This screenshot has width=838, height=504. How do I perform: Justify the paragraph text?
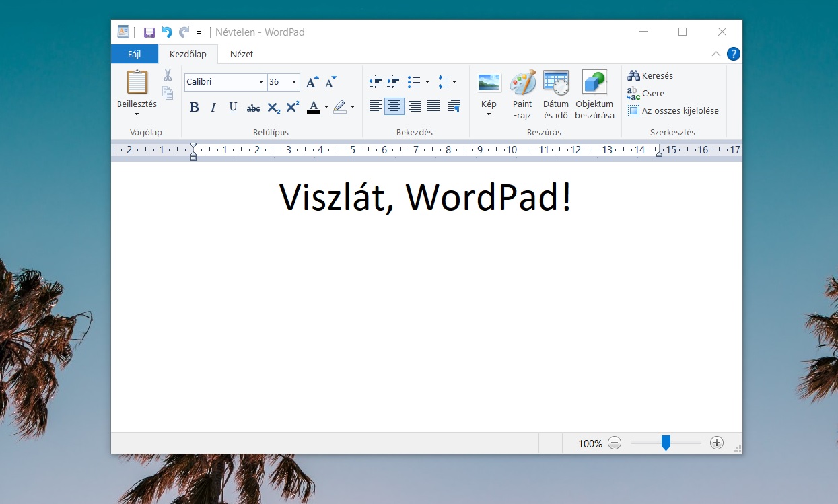(433, 106)
